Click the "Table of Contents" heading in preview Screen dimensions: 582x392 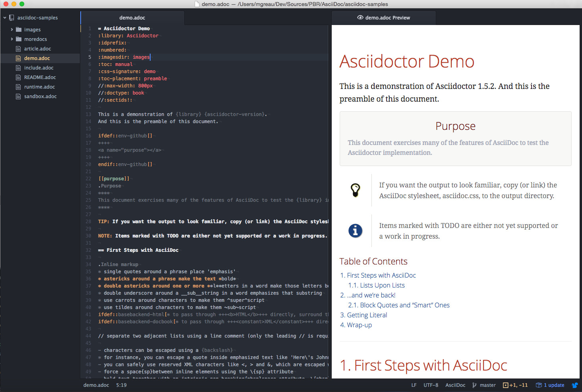(373, 261)
